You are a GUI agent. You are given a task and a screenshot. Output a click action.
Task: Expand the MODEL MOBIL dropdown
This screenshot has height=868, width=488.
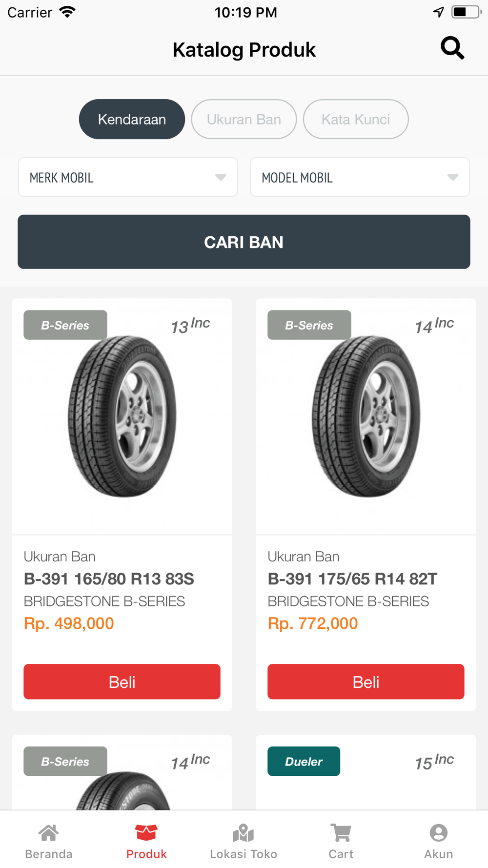[360, 177]
